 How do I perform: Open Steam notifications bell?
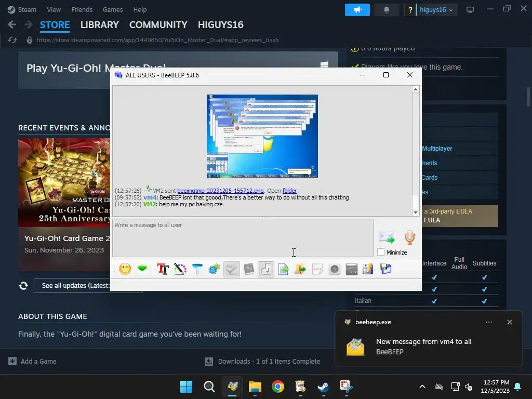386,10
